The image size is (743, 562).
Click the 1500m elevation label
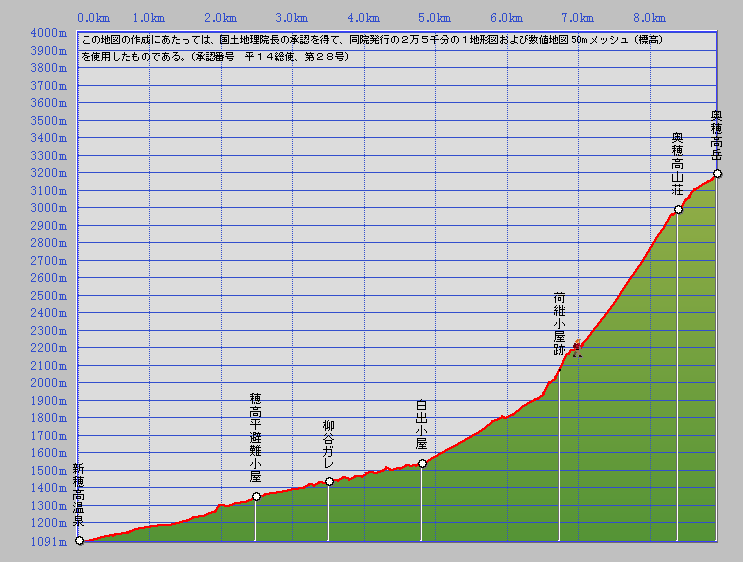point(49,471)
